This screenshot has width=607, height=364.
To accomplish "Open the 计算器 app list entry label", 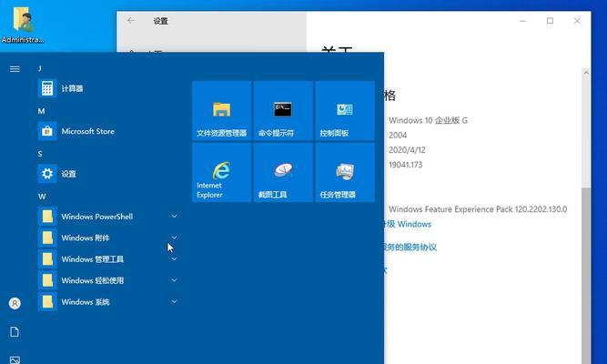I will [72, 88].
